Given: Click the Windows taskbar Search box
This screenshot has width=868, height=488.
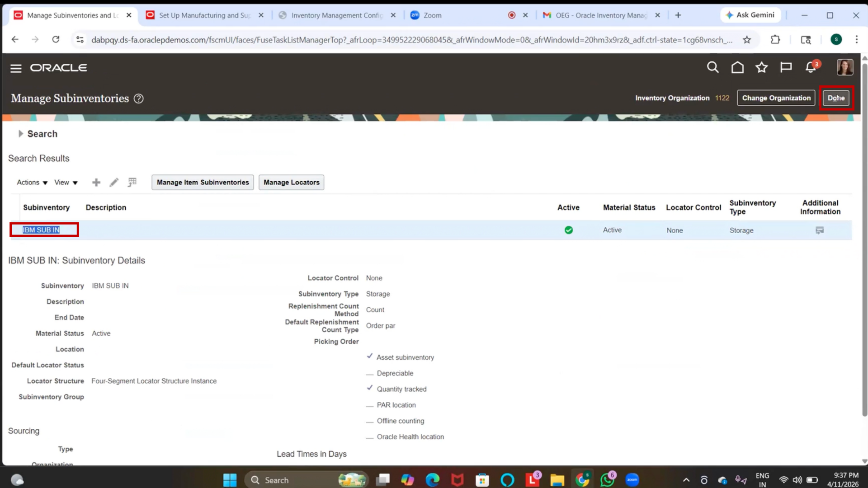Looking at the screenshot, I should pos(307,480).
